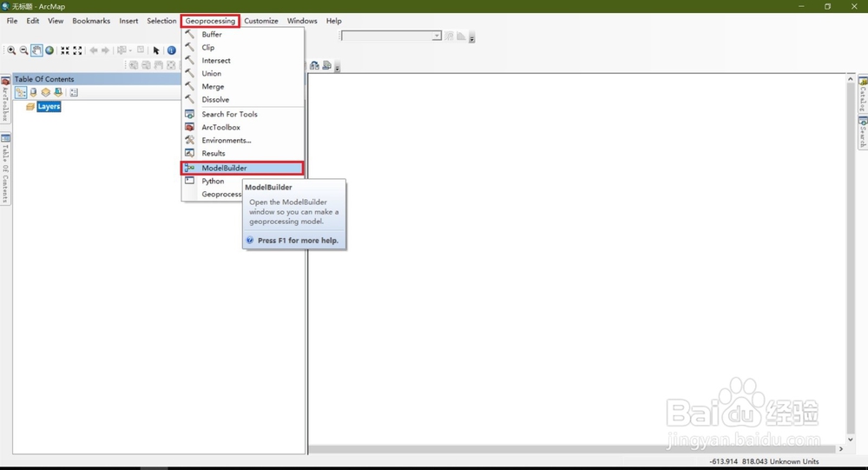Open Search For Tools
Screen dimensions: 868x470
(243, 114)
